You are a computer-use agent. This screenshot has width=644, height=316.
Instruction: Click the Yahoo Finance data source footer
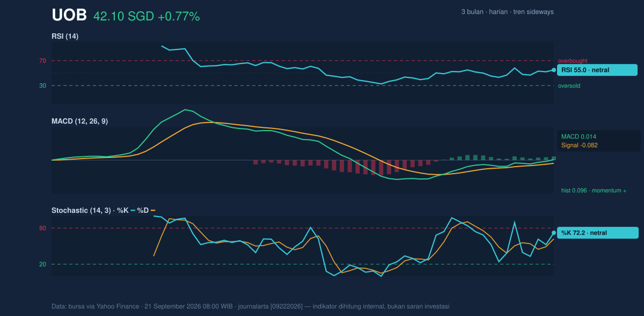[250, 306]
